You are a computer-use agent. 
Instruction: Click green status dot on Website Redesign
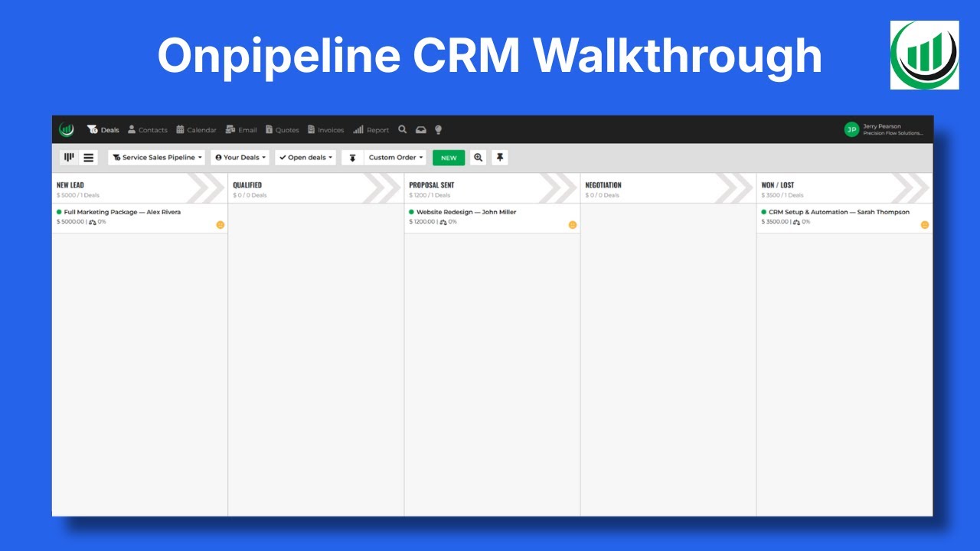tap(411, 212)
